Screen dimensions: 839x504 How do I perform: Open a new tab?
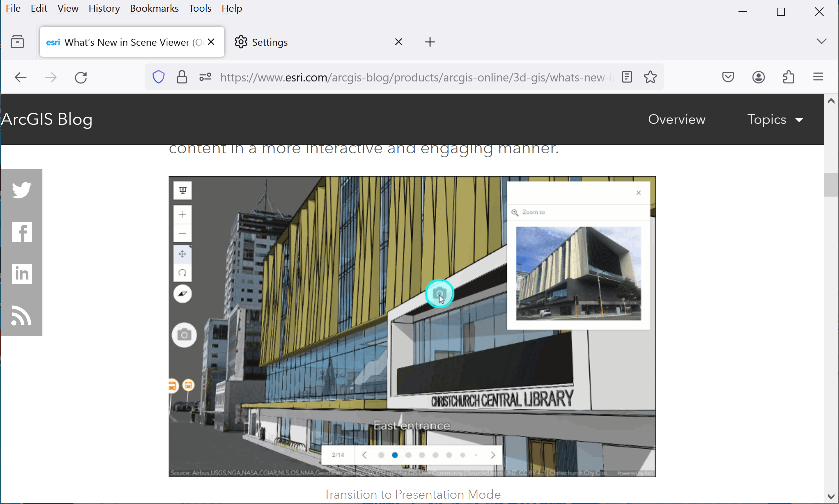click(430, 42)
